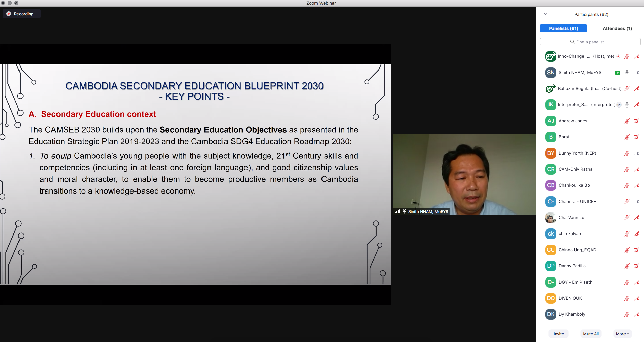Open the More dropdown menu

click(x=622, y=334)
